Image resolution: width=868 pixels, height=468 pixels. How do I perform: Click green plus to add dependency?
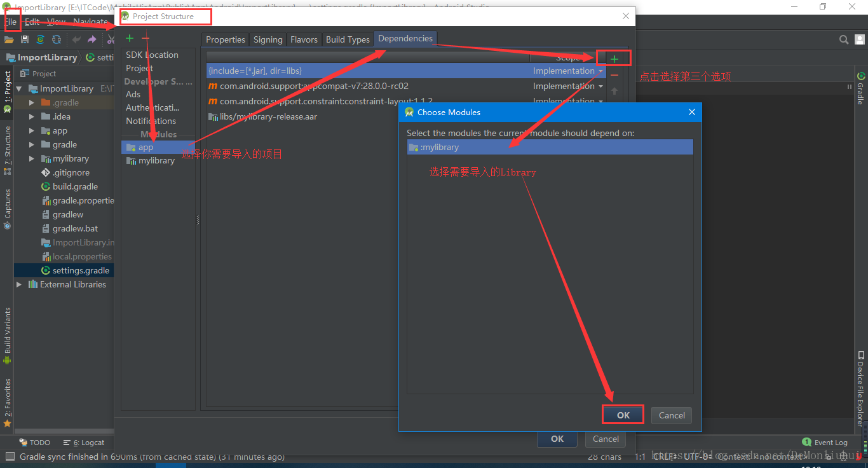click(x=614, y=59)
